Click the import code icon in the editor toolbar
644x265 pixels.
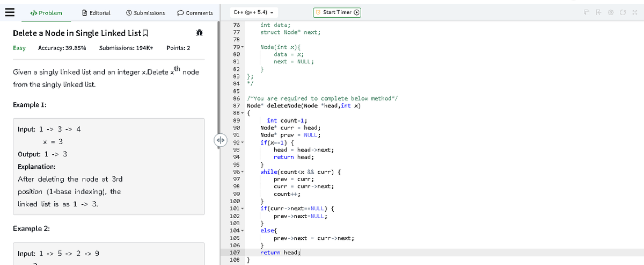coord(598,12)
